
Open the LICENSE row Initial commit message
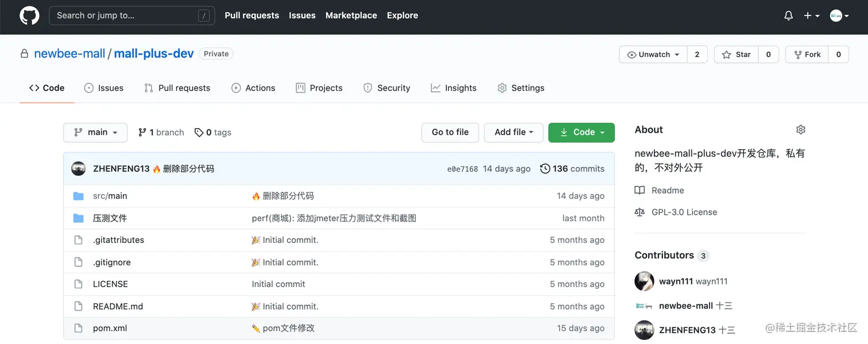pos(278,284)
